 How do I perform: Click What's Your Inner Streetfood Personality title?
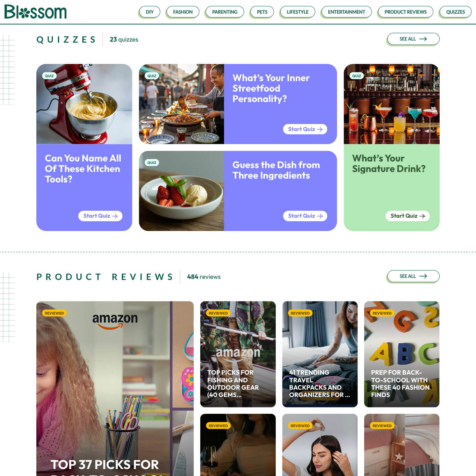[271, 88]
